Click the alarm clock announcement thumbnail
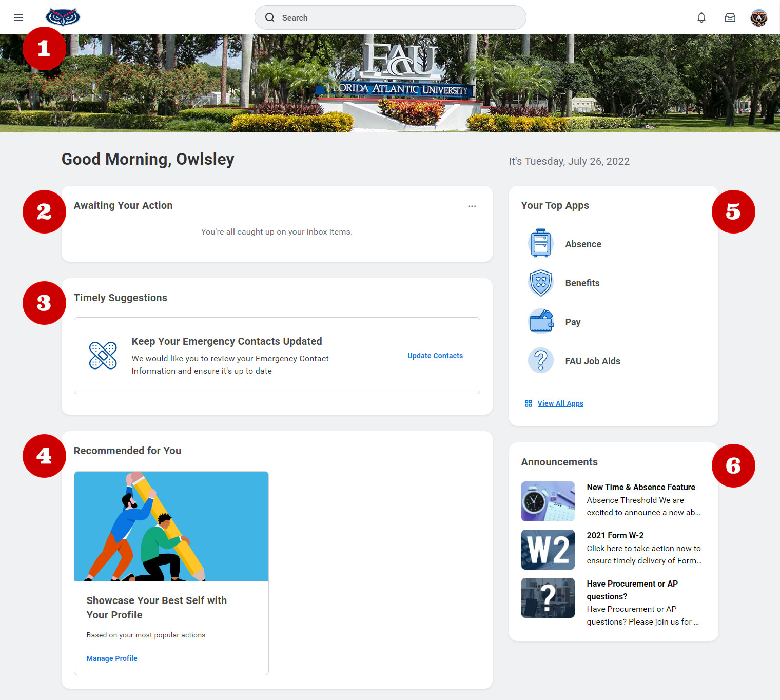780x700 pixels. (548, 501)
